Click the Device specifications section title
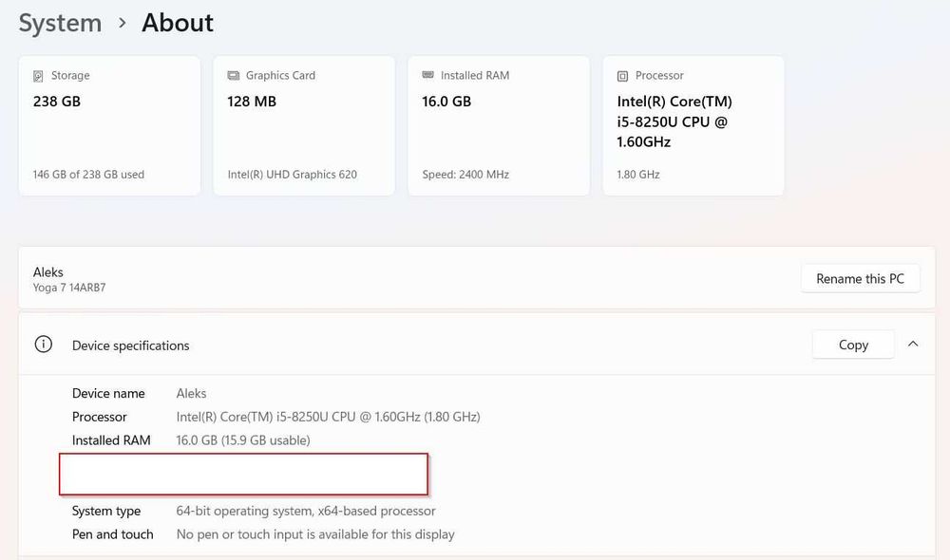The width and height of the screenshot is (950, 560). click(131, 345)
